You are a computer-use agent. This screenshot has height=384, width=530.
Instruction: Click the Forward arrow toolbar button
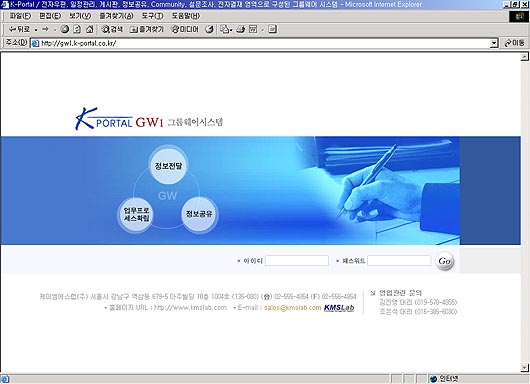coord(45,29)
